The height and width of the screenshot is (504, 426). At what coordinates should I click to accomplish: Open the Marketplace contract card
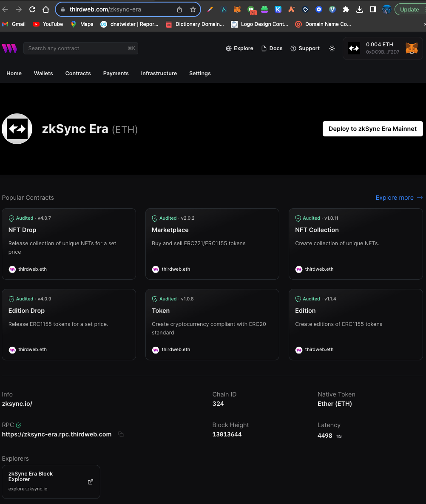[212, 244]
